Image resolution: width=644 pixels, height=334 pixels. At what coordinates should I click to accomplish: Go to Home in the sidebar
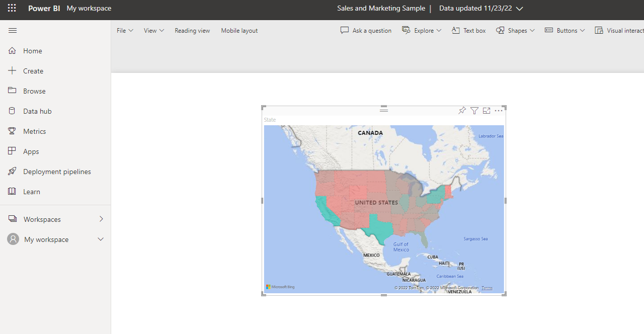click(x=55, y=51)
